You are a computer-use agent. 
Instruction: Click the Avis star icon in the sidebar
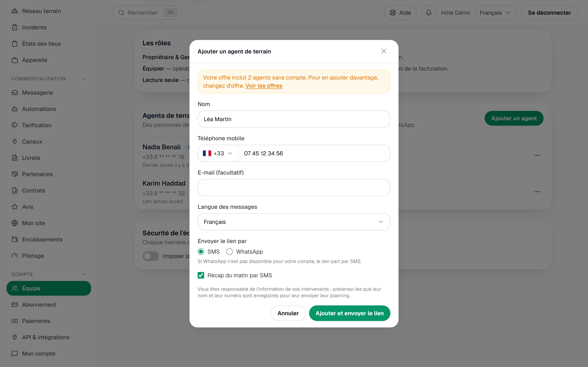point(15,207)
